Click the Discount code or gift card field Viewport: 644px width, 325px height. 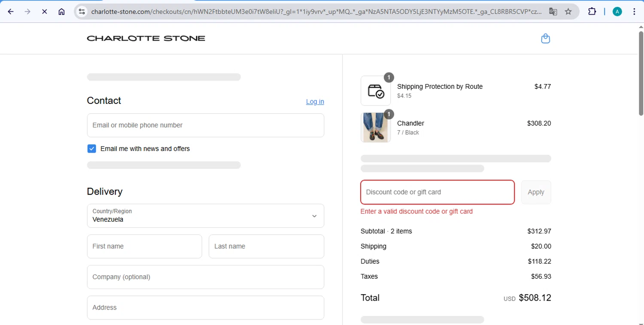tap(437, 192)
